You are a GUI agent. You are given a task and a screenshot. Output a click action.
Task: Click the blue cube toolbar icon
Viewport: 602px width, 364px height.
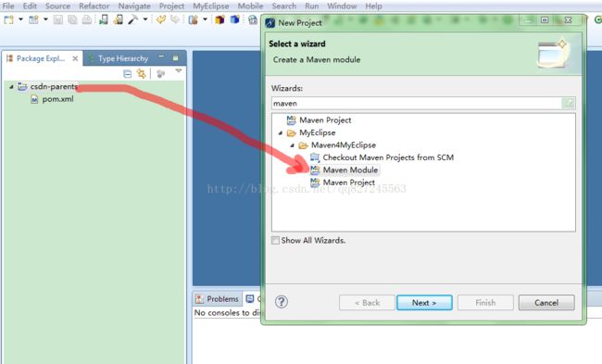pyautogui.click(x=234, y=19)
